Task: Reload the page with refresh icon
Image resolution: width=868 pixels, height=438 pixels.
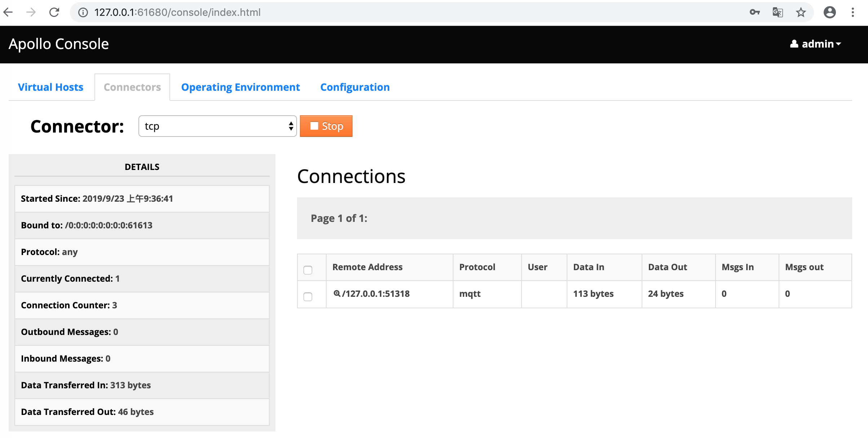Action: (54, 12)
